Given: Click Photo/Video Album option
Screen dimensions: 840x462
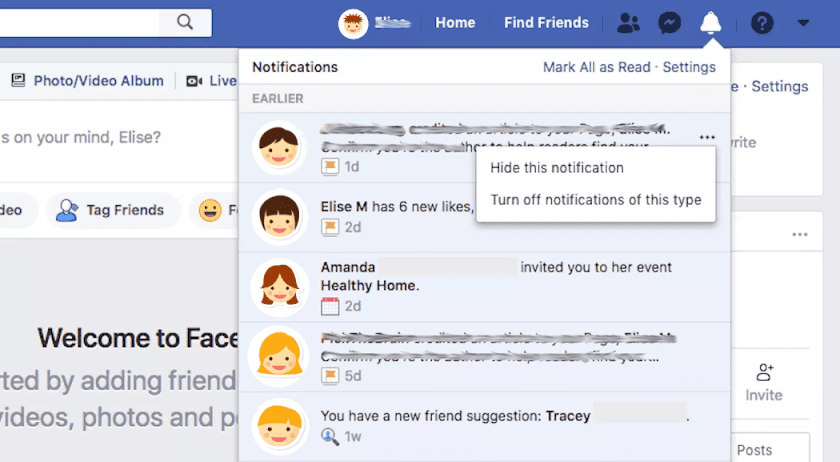Looking at the screenshot, I should click(x=88, y=81).
